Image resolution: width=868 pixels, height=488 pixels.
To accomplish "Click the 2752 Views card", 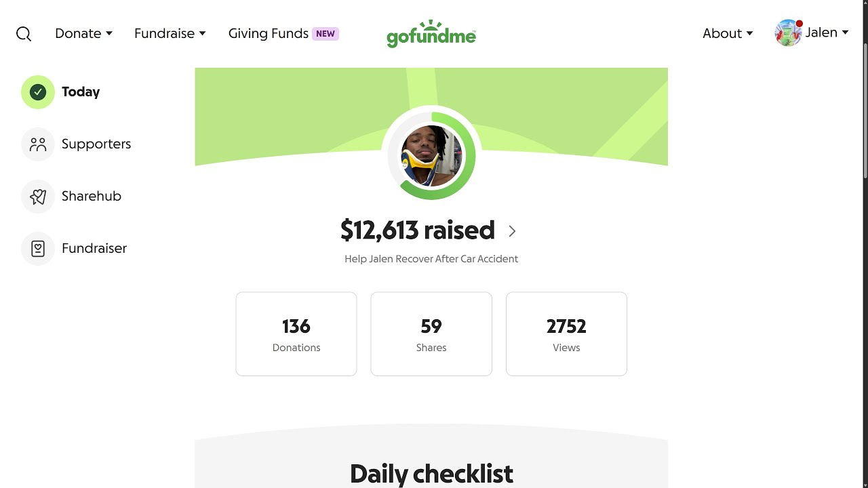I will tap(566, 334).
